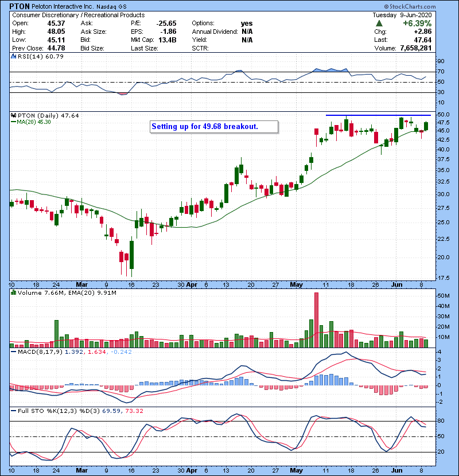Click the RSI indicator line icon
The width and height of the screenshot is (459, 476).
pyautogui.click(x=13, y=56)
